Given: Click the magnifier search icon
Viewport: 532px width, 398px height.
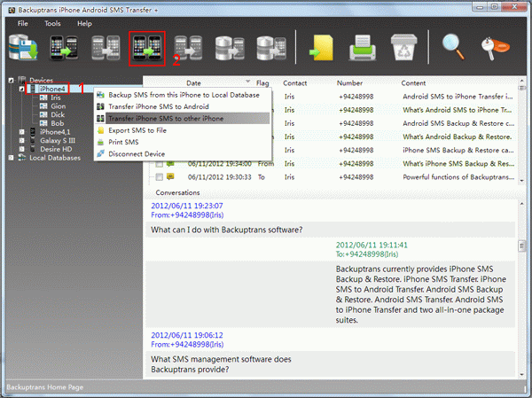Looking at the screenshot, I should [453, 48].
